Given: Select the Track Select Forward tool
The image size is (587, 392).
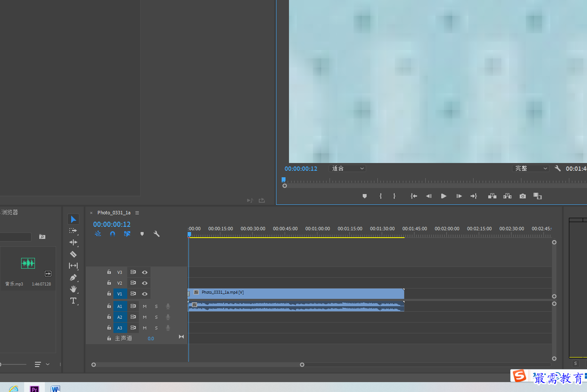Looking at the screenshot, I should click(x=73, y=231).
